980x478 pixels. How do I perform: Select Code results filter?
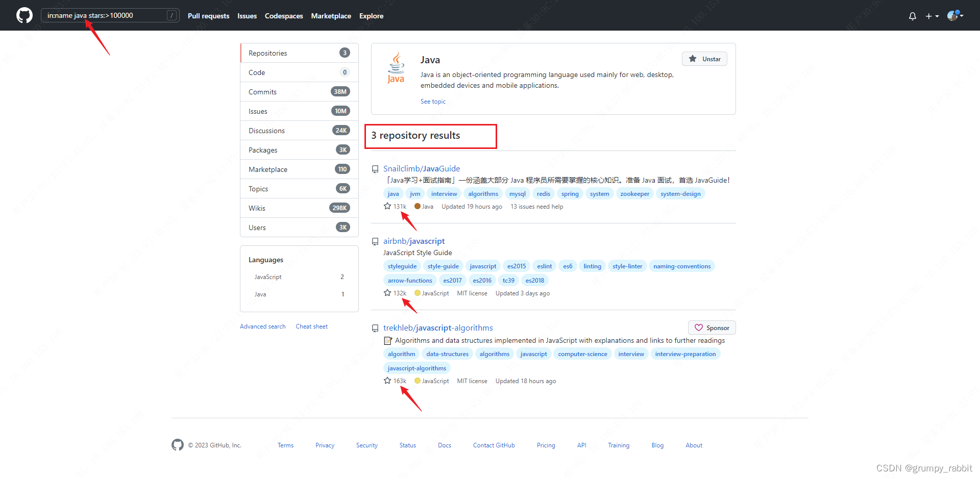(299, 72)
